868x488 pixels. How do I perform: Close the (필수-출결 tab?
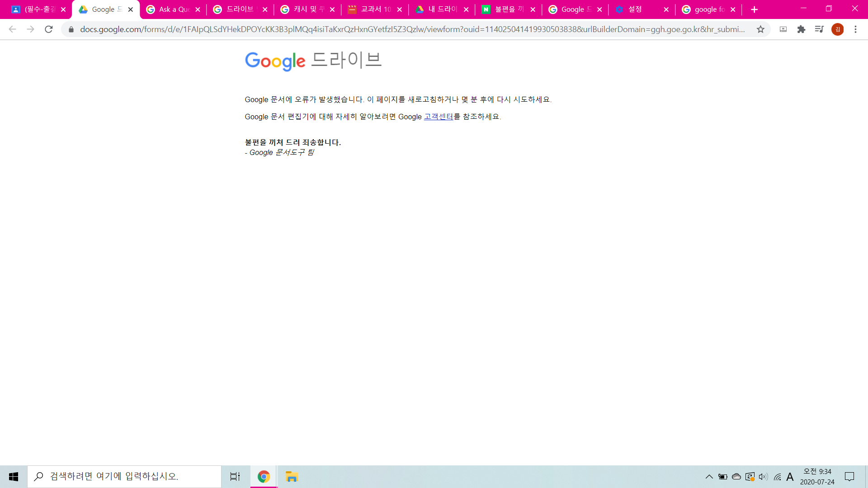63,9
